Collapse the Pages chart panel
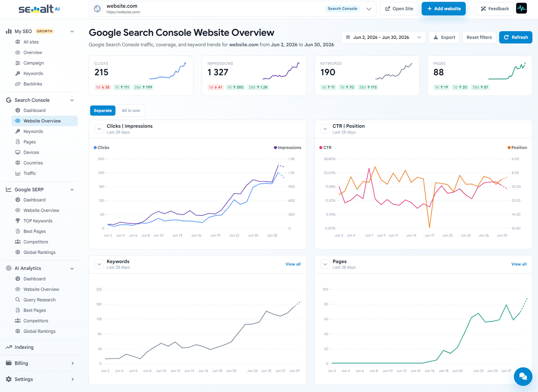Screen dimensions: 538x392 (325, 264)
